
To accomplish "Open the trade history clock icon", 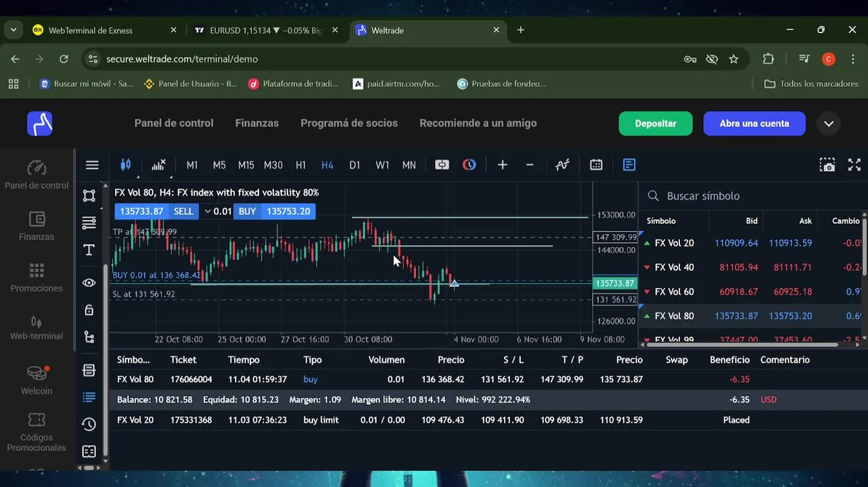I will click(x=89, y=425).
